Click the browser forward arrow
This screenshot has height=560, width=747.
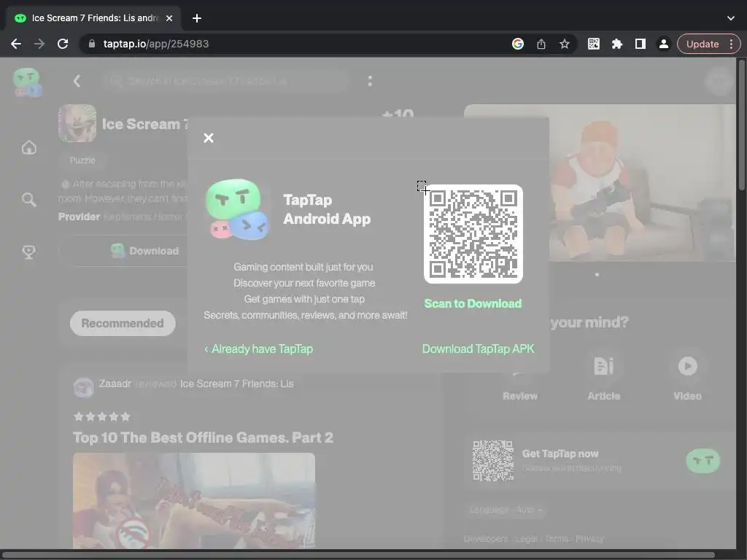[39, 44]
